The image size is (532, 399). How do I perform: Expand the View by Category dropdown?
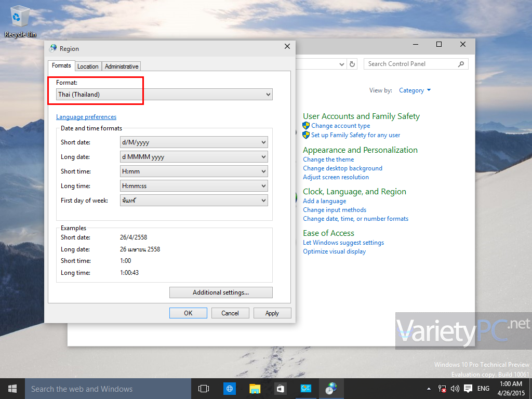[x=415, y=90]
